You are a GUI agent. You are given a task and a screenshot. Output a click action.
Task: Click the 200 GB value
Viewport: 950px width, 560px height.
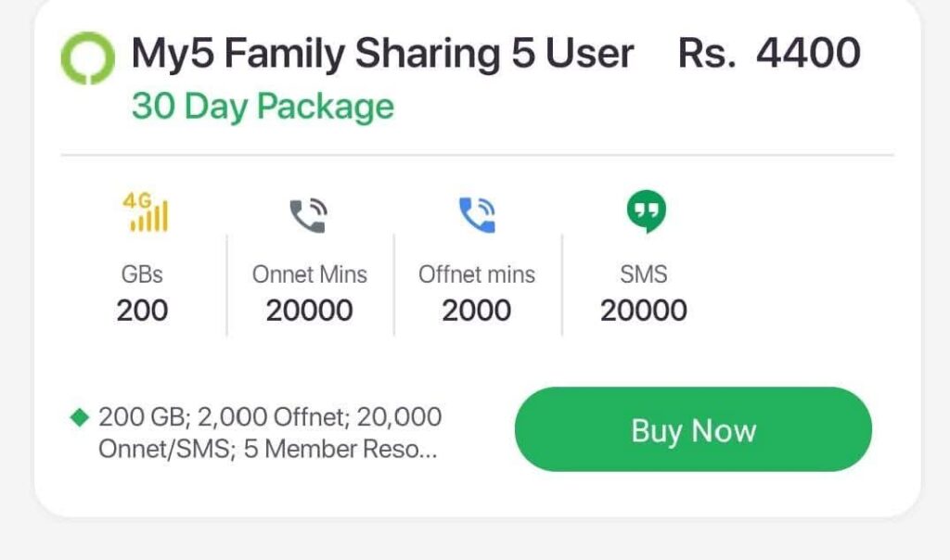click(x=142, y=311)
